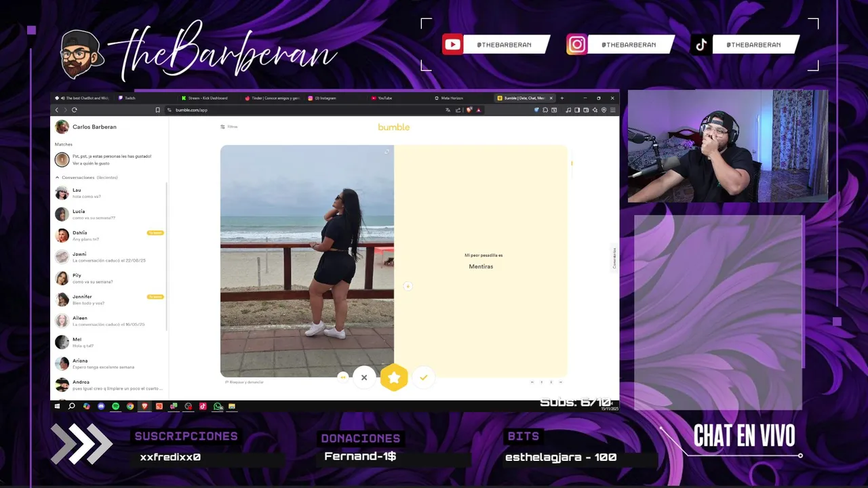The height and width of the screenshot is (488, 868).
Task: Open conversation with Mel
Action: pyautogui.click(x=109, y=342)
